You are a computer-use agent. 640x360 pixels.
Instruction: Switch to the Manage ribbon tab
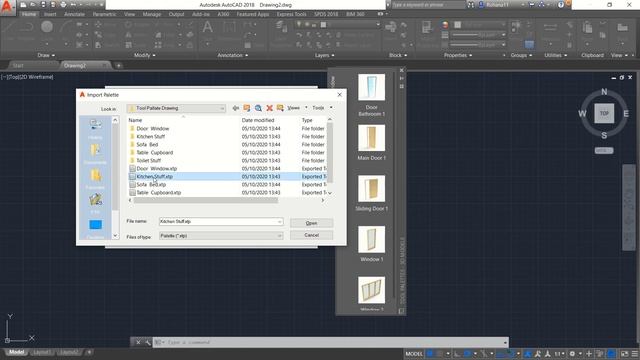pos(152,14)
